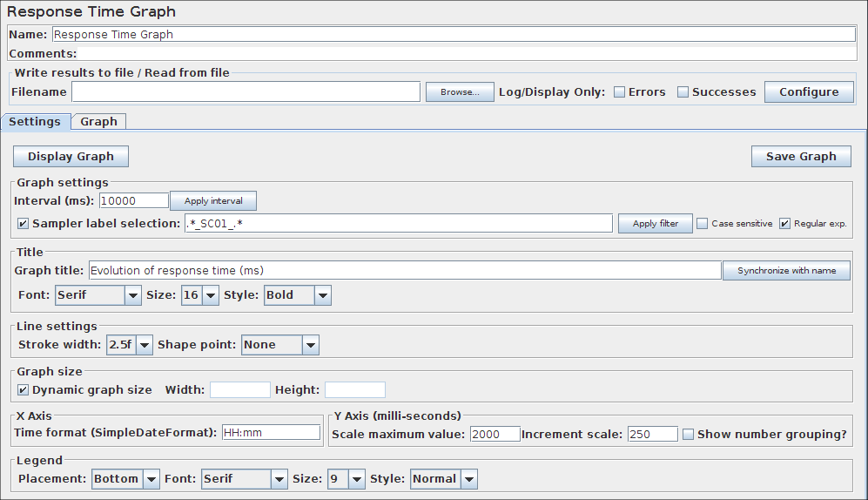Click the Display Graph button
This screenshot has width=868, height=500.
71,157
